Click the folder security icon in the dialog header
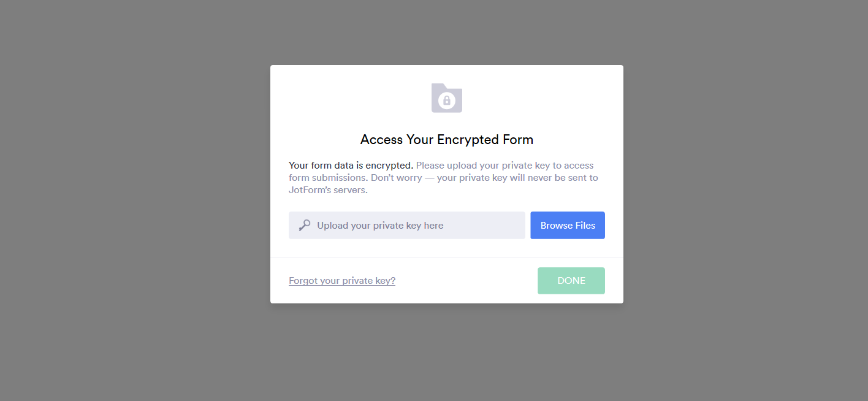Viewport: 868px width, 401px height. point(446,98)
